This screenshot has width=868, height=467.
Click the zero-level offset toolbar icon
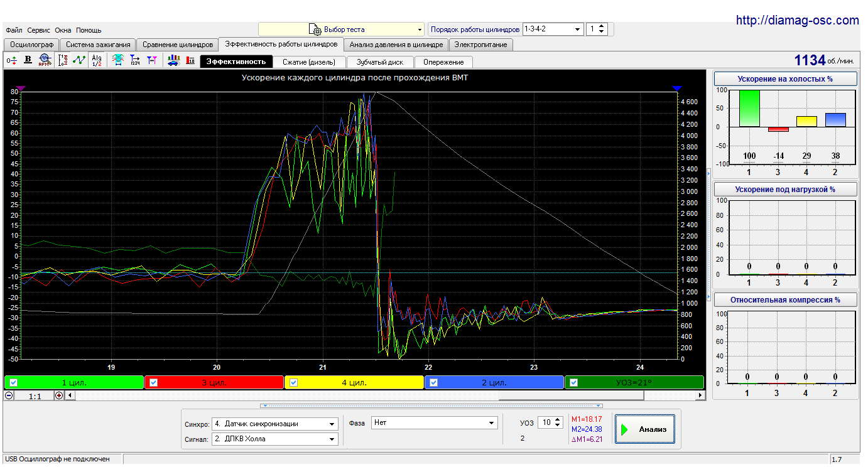tap(11, 60)
